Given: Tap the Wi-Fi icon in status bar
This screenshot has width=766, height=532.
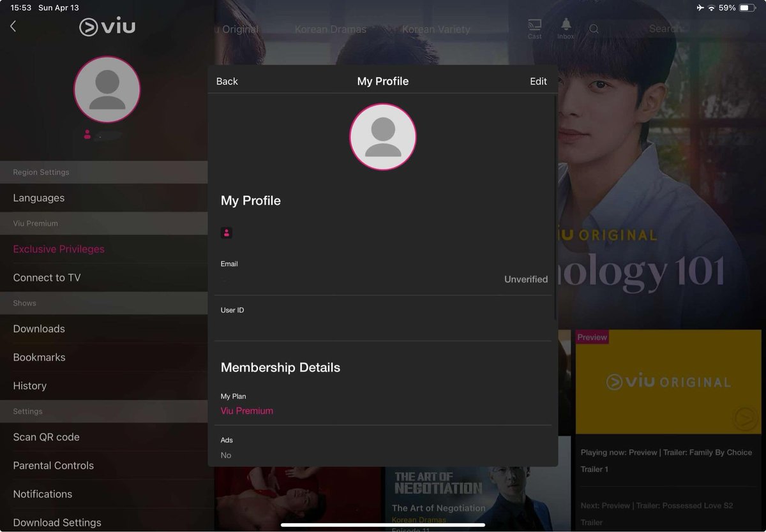Looking at the screenshot, I should tap(712, 8).
